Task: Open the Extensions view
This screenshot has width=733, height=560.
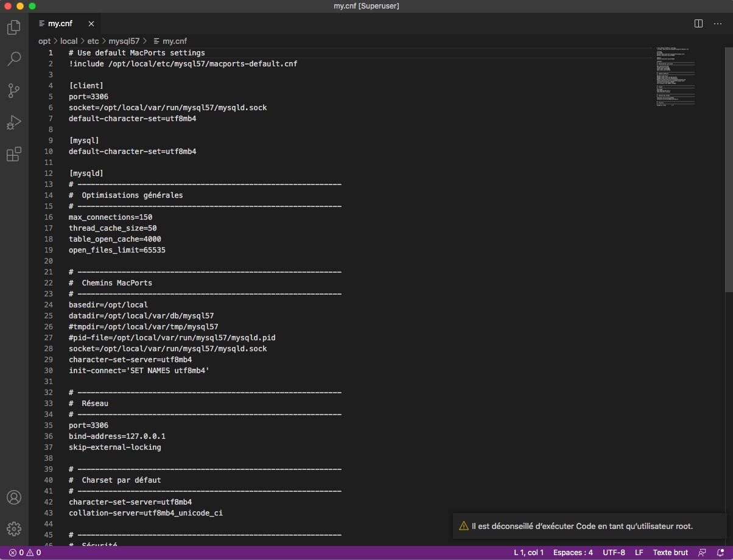Action: 13,154
